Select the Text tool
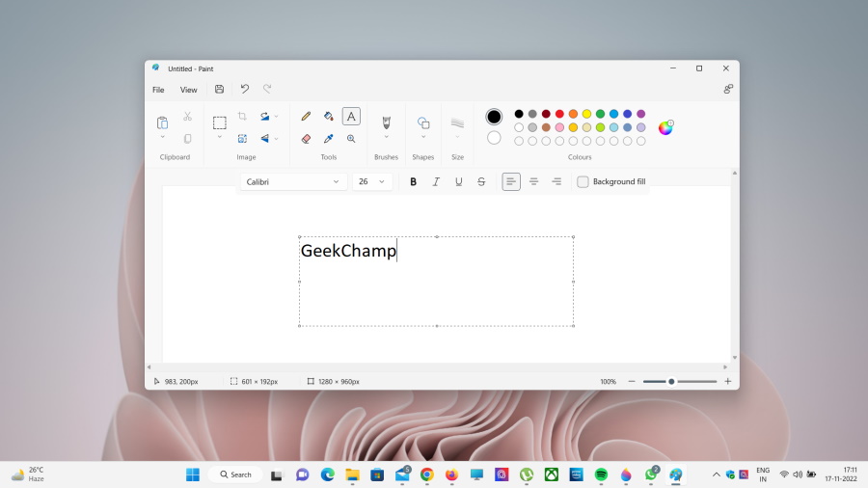868x488 pixels. click(x=351, y=116)
